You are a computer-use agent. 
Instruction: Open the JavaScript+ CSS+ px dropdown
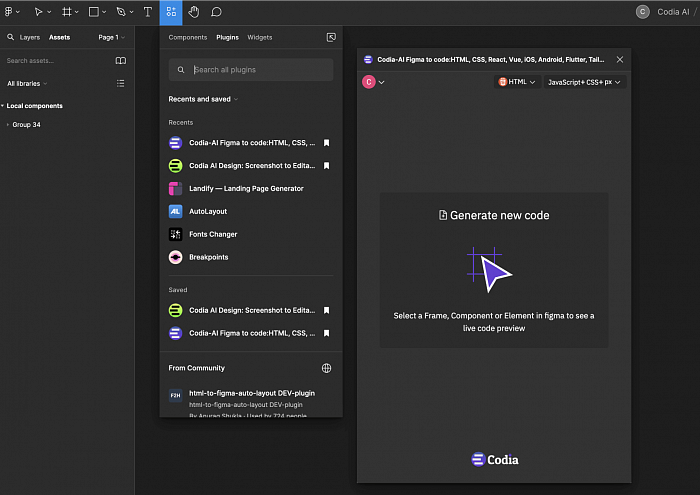pyautogui.click(x=584, y=82)
